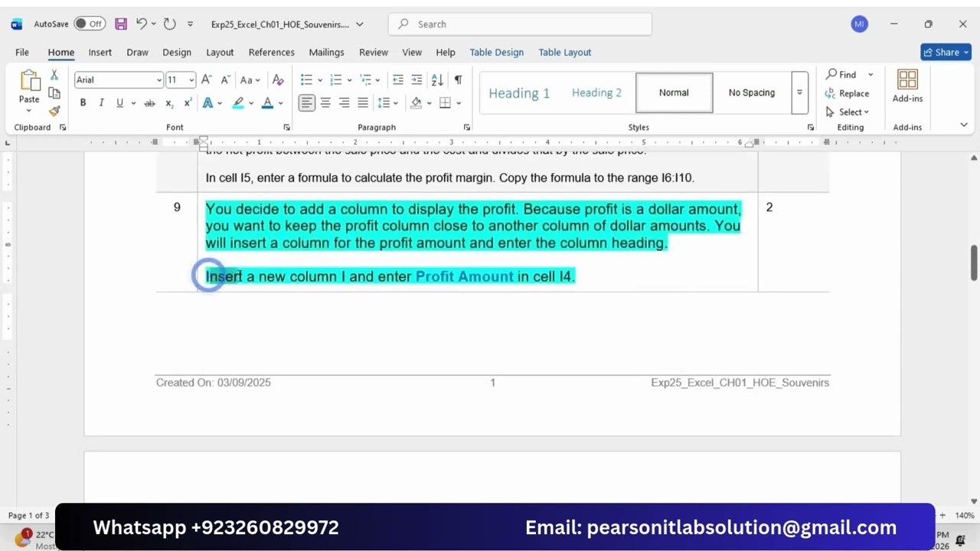Decrease font size with shrink icon
This screenshot has width=980, height=551.
[x=225, y=80]
